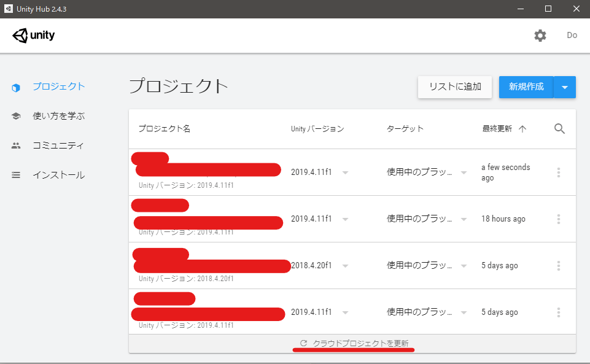Click the ターゲット column header
590x364 pixels.
[405, 129]
